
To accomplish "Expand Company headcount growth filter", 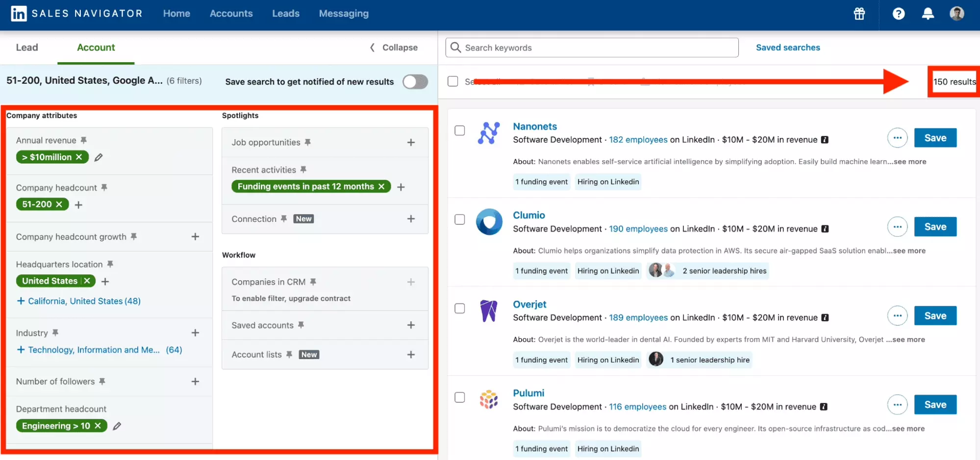I will pos(195,237).
